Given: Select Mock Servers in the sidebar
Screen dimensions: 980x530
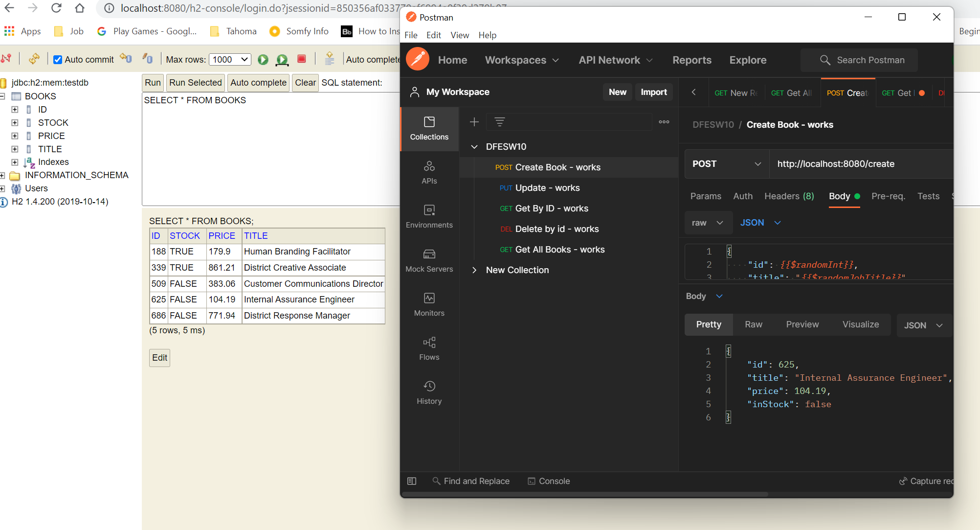Looking at the screenshot, I should click(429, 260).
